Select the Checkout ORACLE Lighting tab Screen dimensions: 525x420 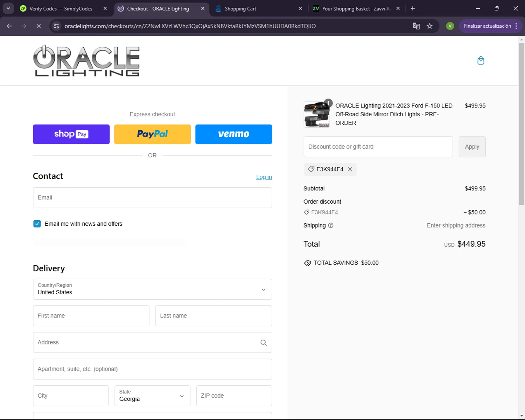[158, 8]
